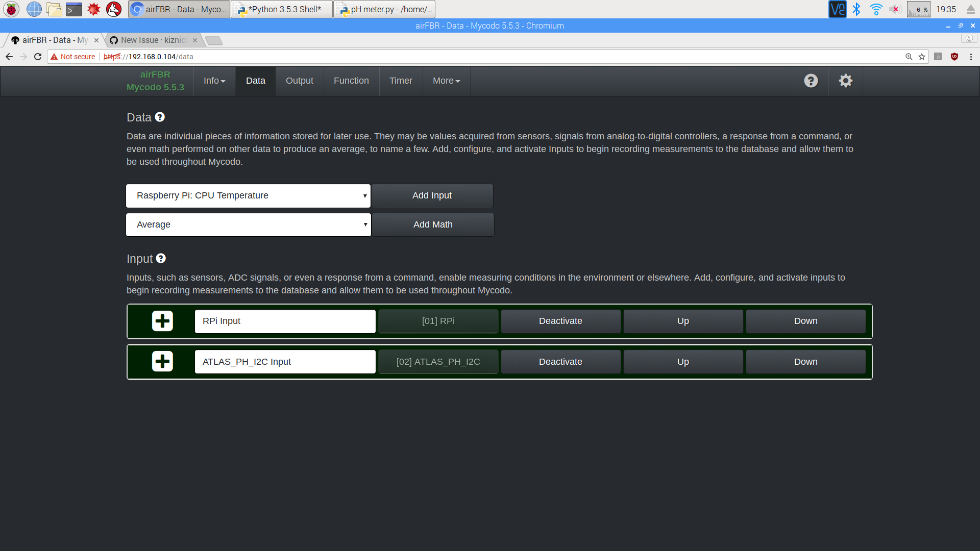Expand the ATLAS_PH_I2C Input plus icon
The image size is (980, 551).
point(162,361)
